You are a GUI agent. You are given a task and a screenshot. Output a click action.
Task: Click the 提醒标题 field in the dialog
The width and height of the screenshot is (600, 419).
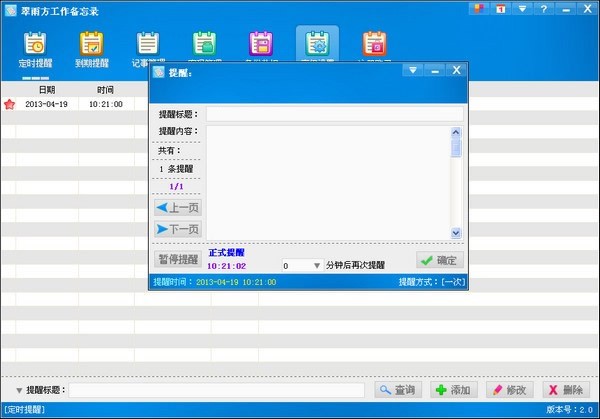pyautogui.click(x=335, y=114)
